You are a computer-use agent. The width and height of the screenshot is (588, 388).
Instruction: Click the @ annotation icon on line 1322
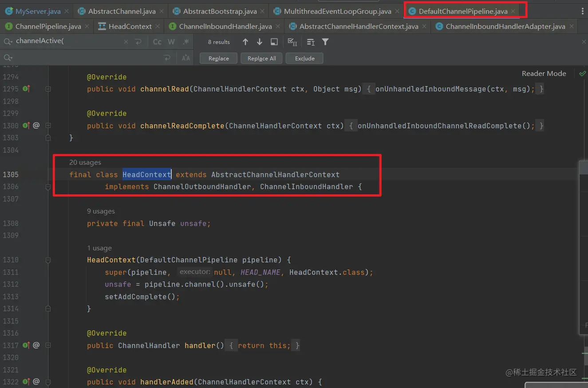[x=36, y=382]
